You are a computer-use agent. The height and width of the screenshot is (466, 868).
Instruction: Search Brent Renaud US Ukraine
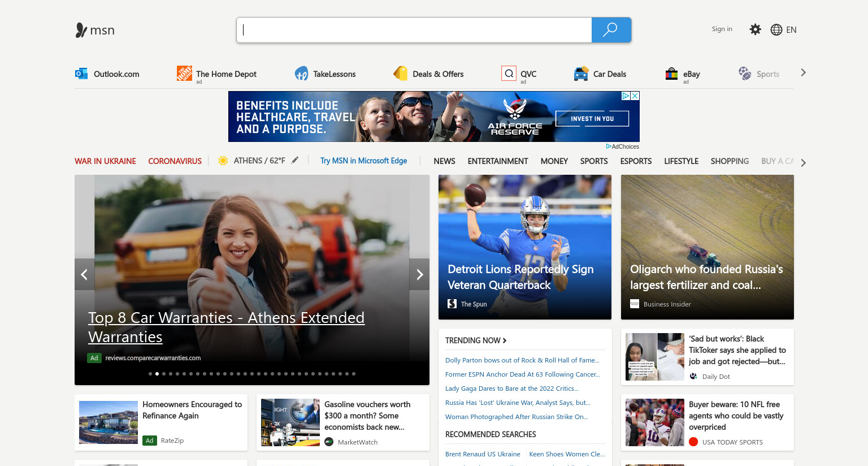point(483,454)
